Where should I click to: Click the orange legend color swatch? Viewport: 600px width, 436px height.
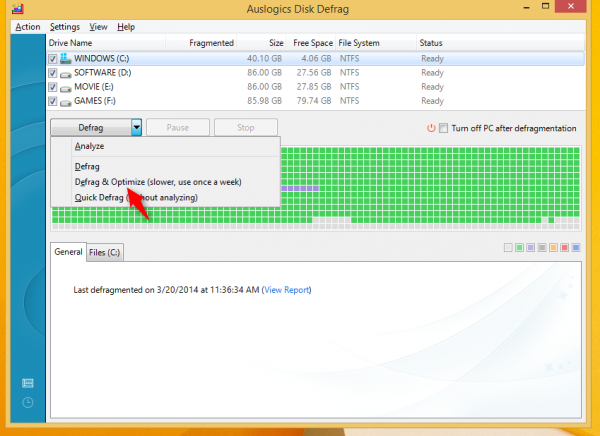[x=553, y=248]
